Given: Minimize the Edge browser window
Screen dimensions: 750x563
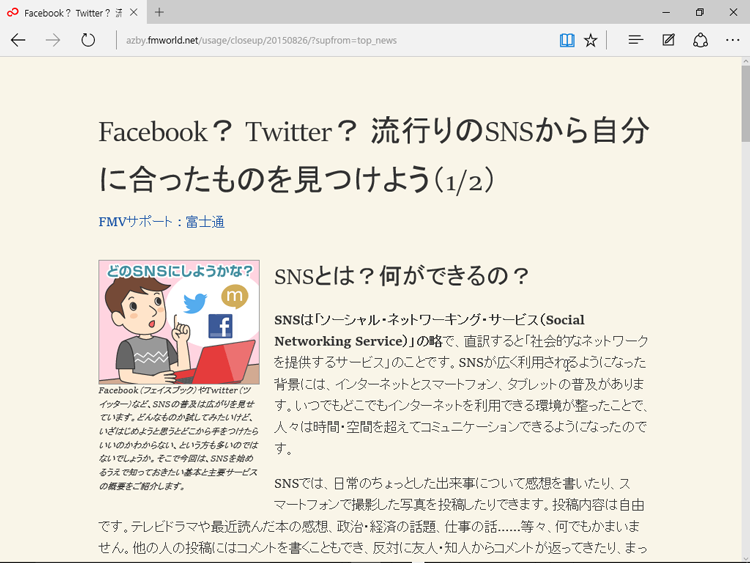Looking at the screenshot, I should pyautogui.click(x=664, y=12).
